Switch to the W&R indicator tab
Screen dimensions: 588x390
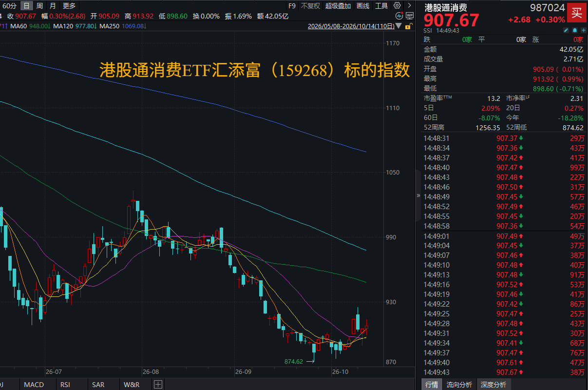(x=132, y=385)
